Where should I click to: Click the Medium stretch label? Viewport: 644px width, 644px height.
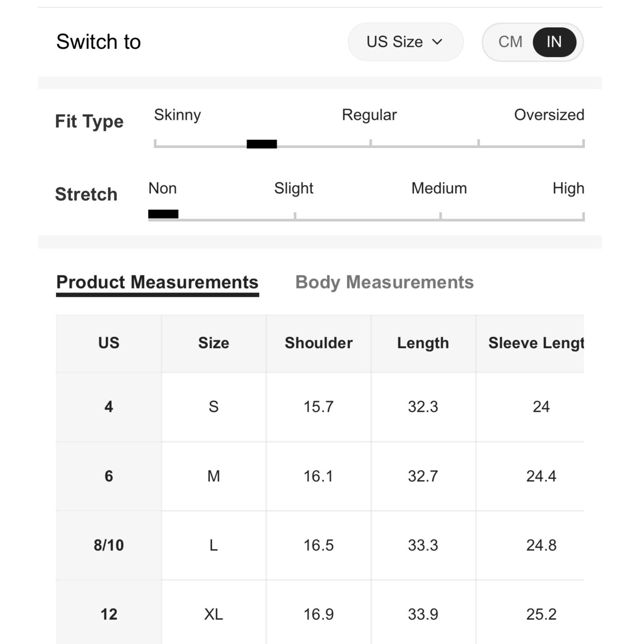pyautogui.click(x=439, y=188)
